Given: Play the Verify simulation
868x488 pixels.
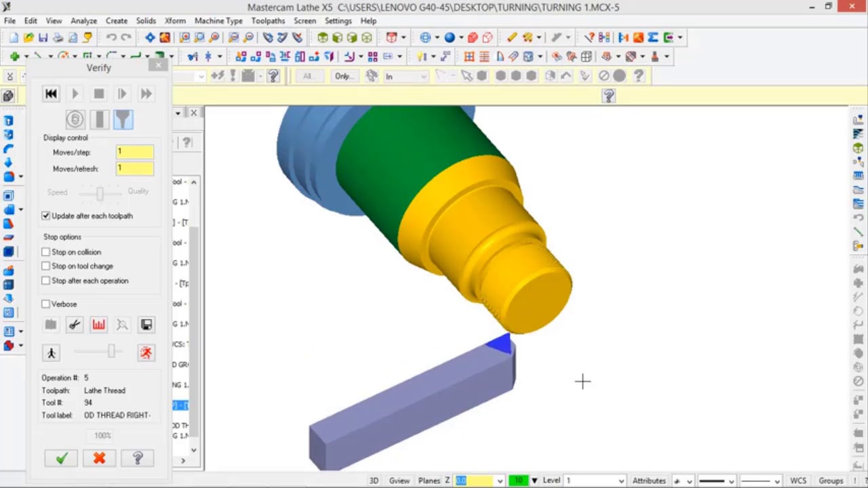Looking at the screenshot, I should coord(75,94).
